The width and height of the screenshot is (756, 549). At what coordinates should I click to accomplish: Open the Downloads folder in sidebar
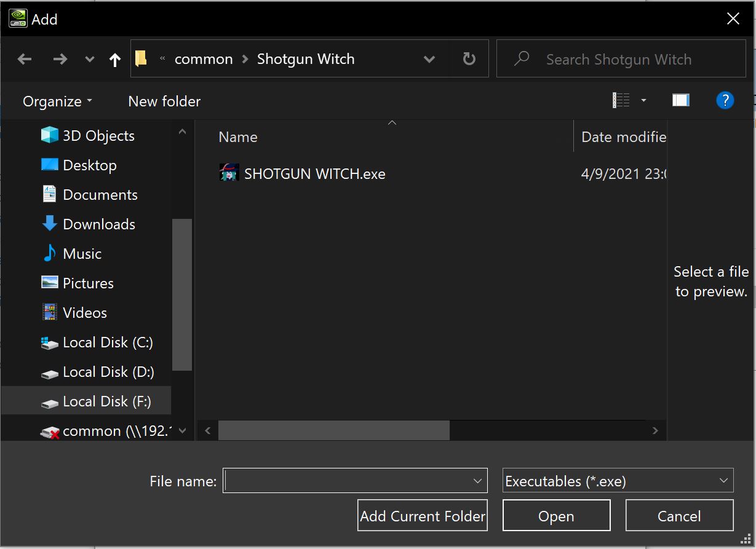point(98,224)
